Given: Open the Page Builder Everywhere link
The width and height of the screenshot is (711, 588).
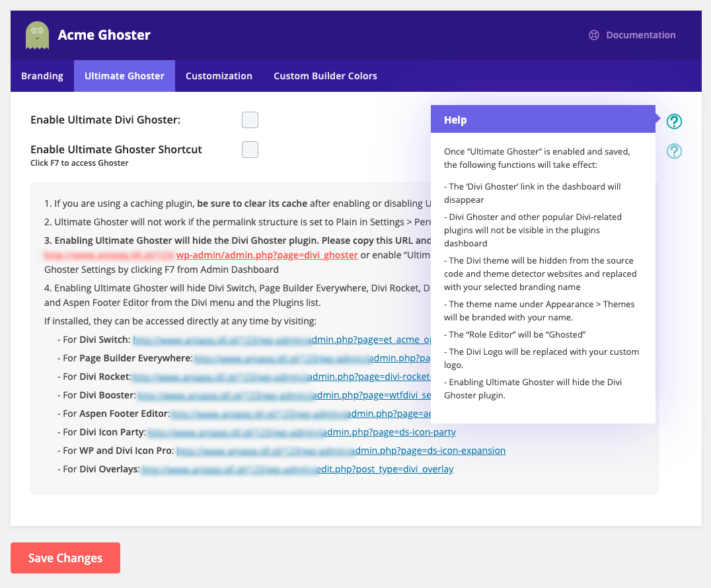Looking at the screenshot, I should pyautogui.click(x=312, y=358).
